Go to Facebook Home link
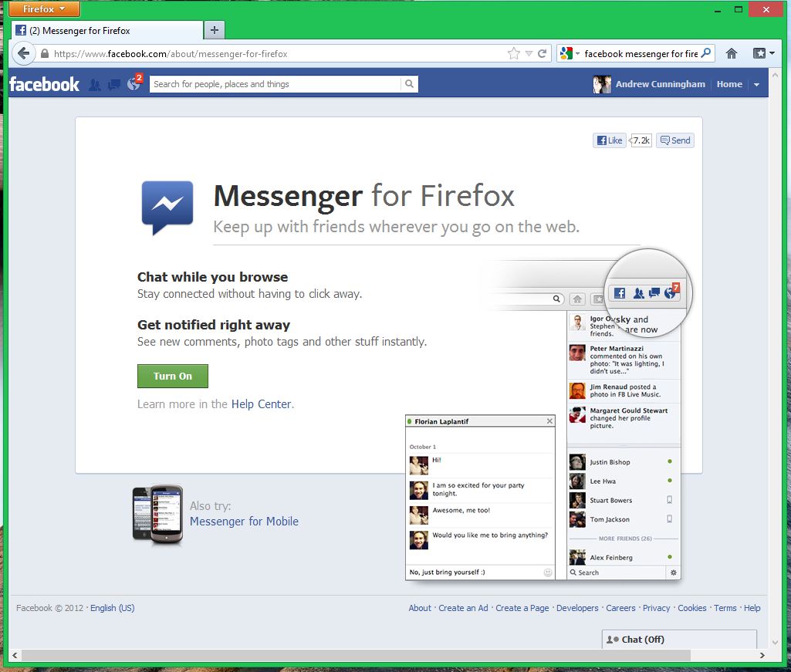The height and width of the screenshot is (672, 791). click(x=729, y=84)
